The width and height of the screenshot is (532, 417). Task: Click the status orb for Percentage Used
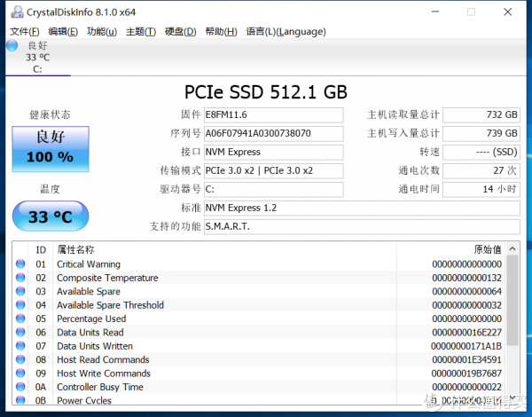point(20,319)
